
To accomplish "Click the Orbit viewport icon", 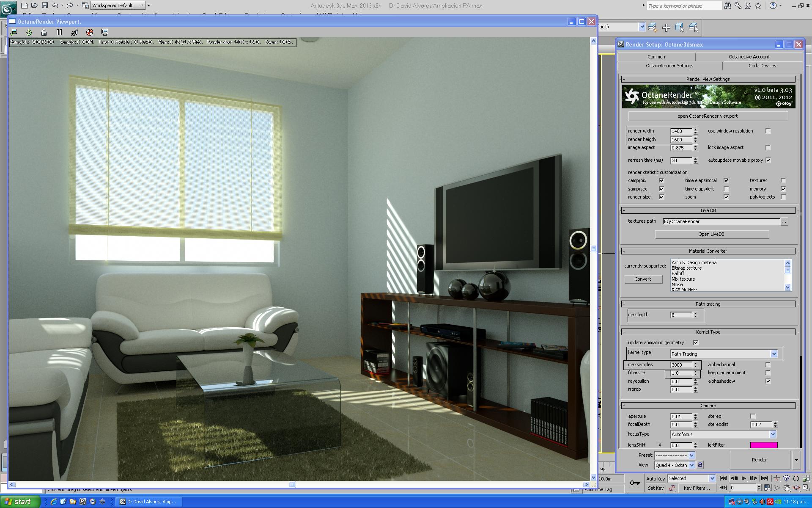I will pos(796,488).
